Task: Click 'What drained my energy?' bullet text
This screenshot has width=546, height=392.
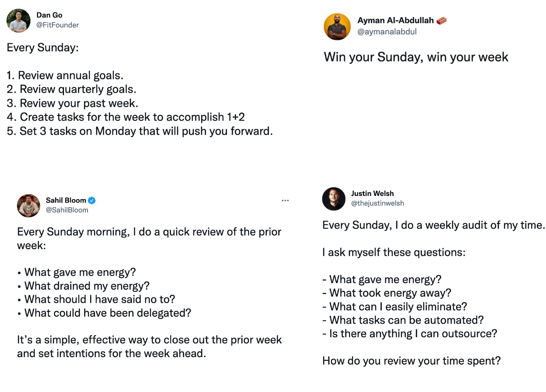Action: 87,286
